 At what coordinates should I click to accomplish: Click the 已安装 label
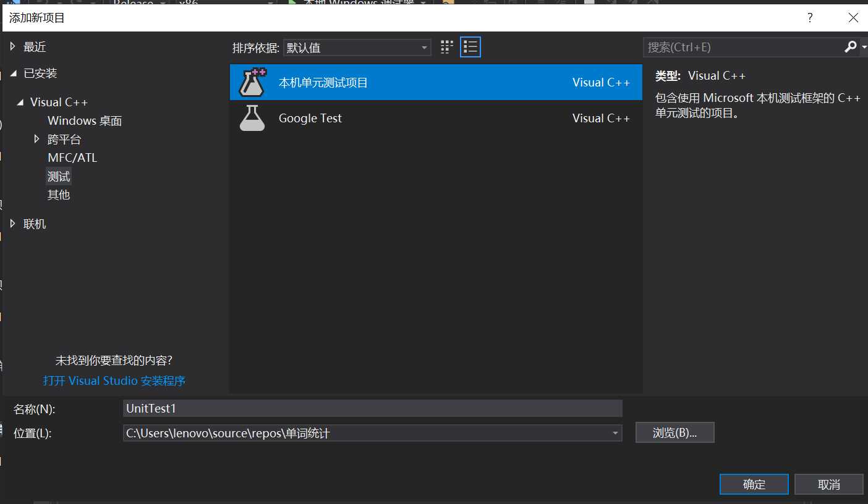click(40, 73)
